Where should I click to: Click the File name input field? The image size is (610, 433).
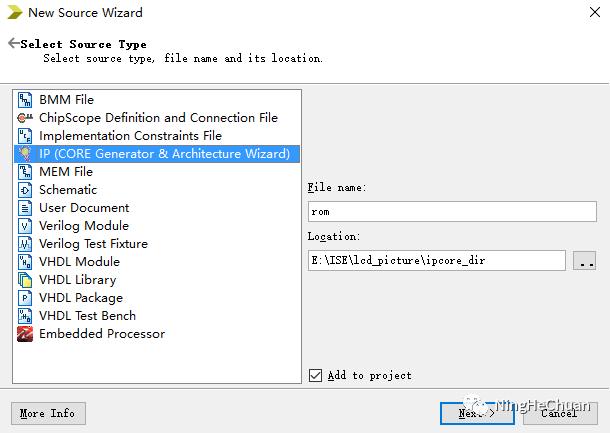(x=436, y=212)
